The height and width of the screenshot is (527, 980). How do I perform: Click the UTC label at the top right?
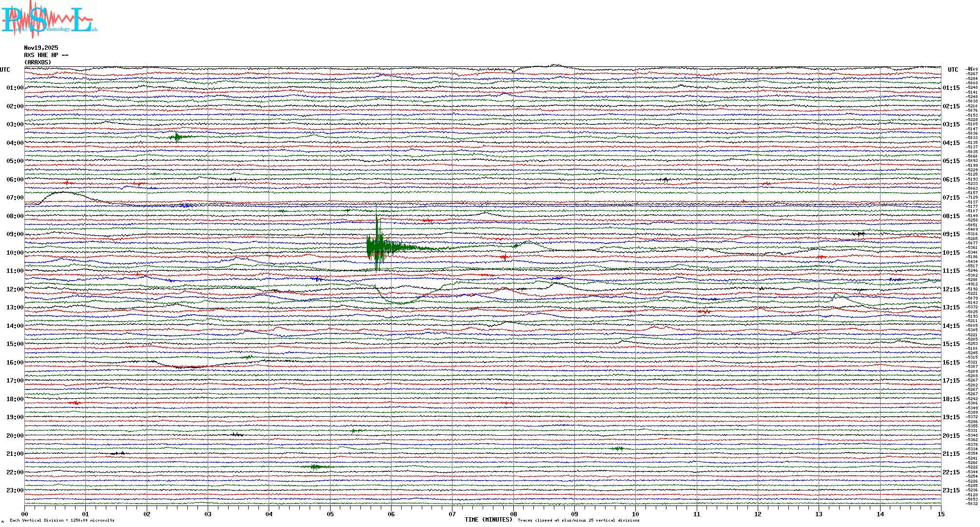pyautogui.click(x=953, y=70)
